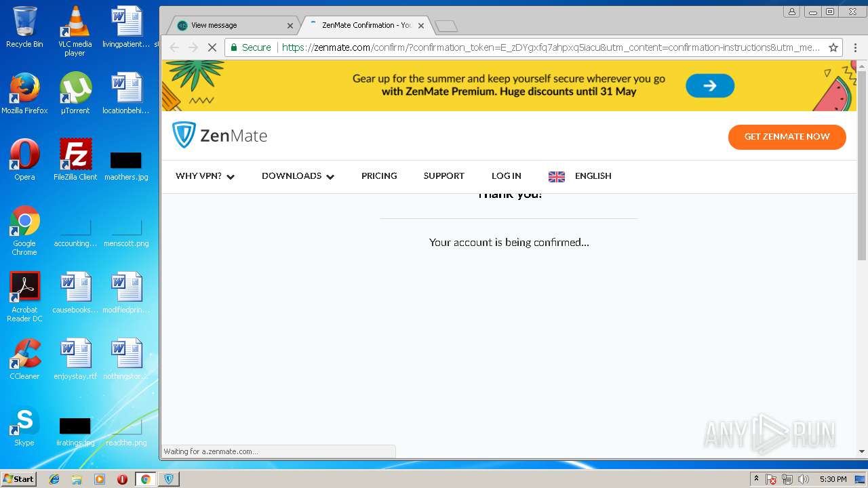This screenshot has width=868, height=488.
Task: Open Internet Explorer from taskbar
Action: [x=54, y=479]
